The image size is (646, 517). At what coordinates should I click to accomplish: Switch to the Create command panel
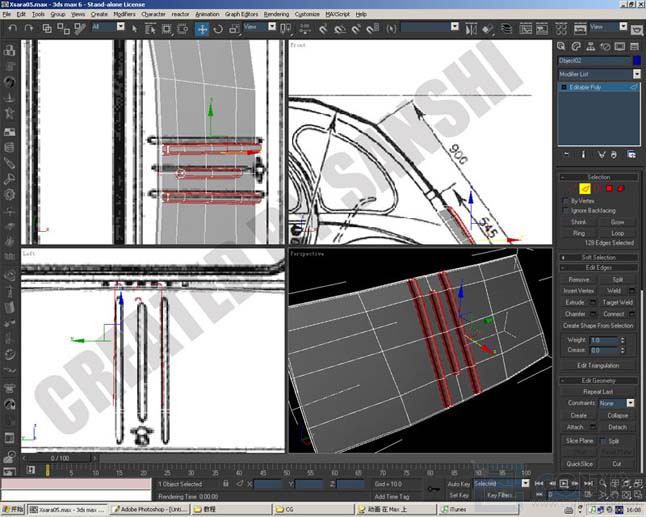click(x=561, y=47)
